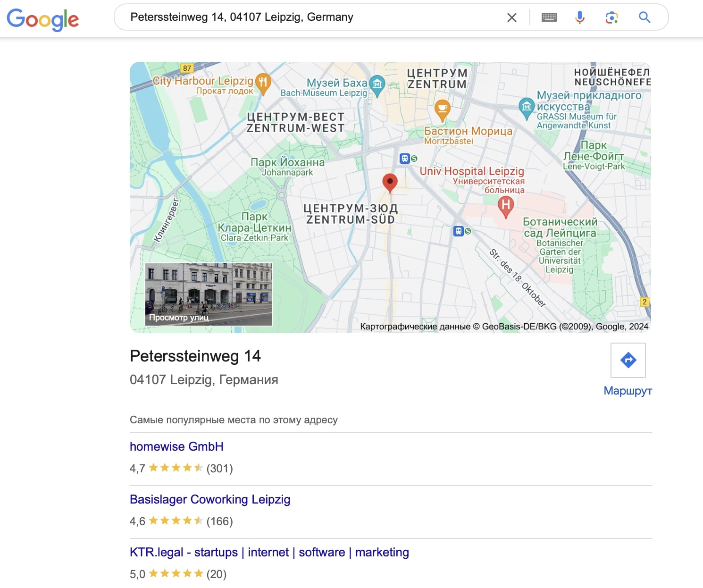Click the blue directions diamond icon

pos(628,360)
